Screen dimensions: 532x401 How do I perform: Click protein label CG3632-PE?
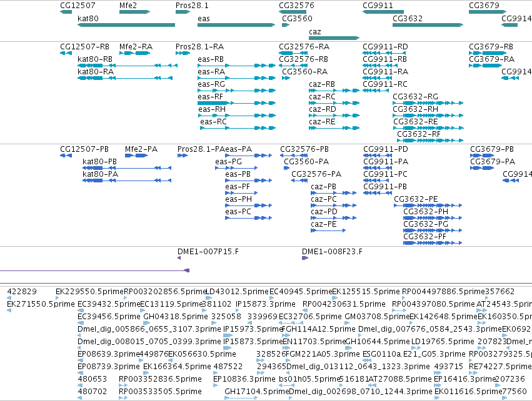coord(416,199)
